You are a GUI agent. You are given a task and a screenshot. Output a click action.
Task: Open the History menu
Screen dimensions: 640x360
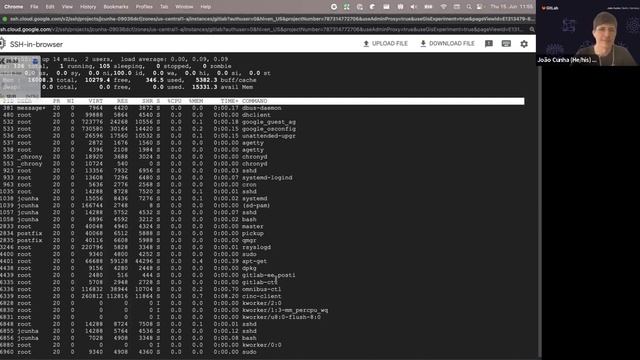[x=88, y=7]
